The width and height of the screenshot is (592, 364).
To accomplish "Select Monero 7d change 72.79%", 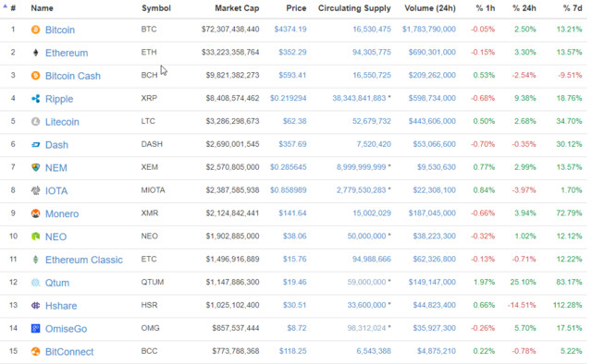I will tap(569, 213).
